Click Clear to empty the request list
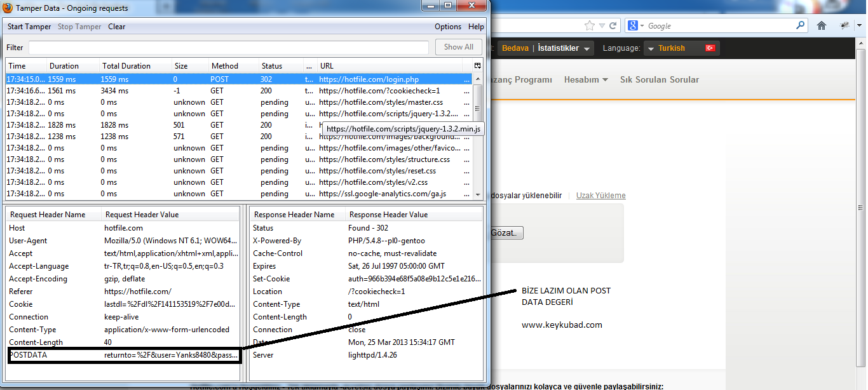The height and width of the screenshot is (390, 868). [x=117, y=27]
